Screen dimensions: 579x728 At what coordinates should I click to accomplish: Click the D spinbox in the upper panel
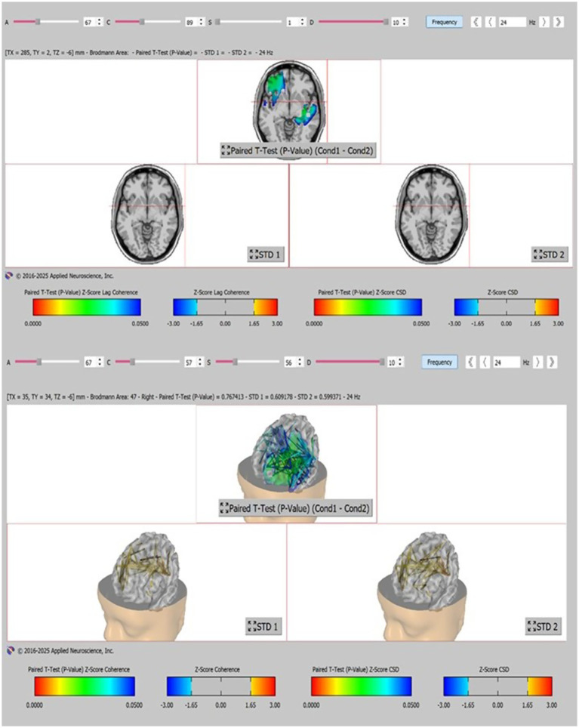coord(399,23)
